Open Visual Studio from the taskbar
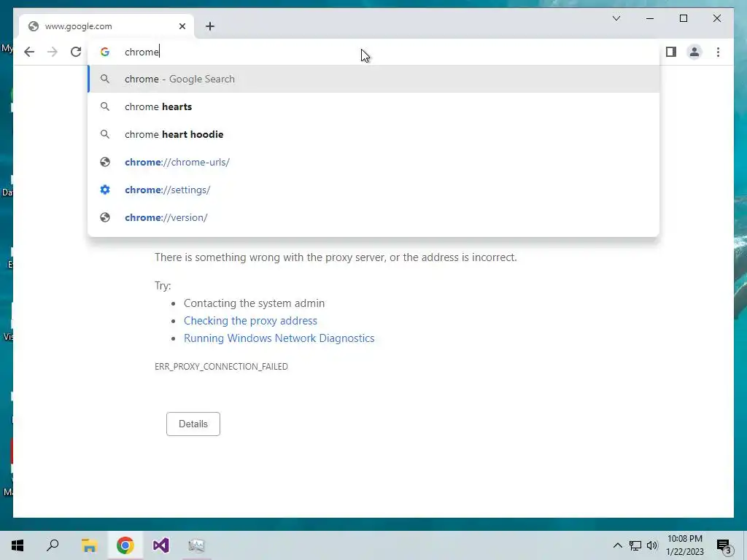Screen dimensions: 747x560 pyautogui.click(x=161, y=545)
